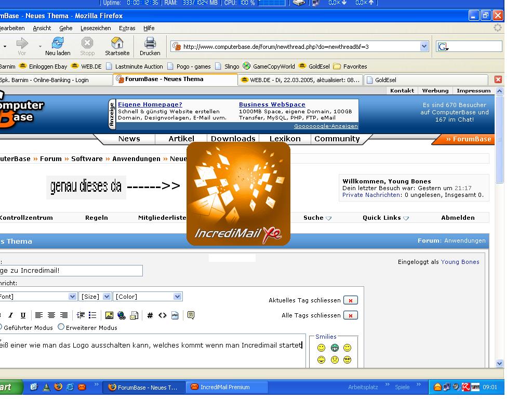Click the indent text icon
The height and width of the screenshot is (399, 532).
[x=81, y=315]
